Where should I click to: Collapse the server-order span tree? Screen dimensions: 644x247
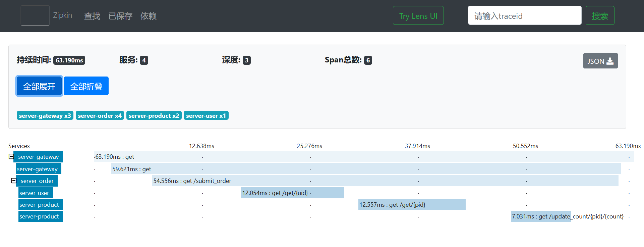14,181
